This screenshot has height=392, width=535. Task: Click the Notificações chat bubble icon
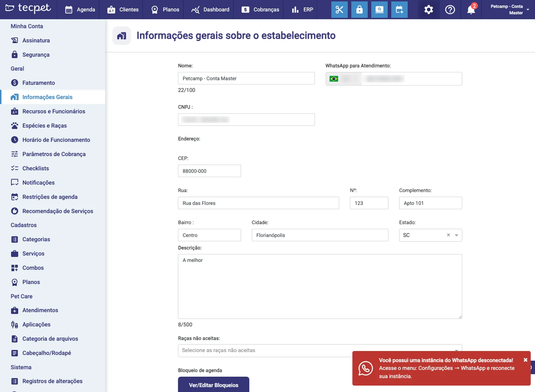pos(15,182)
